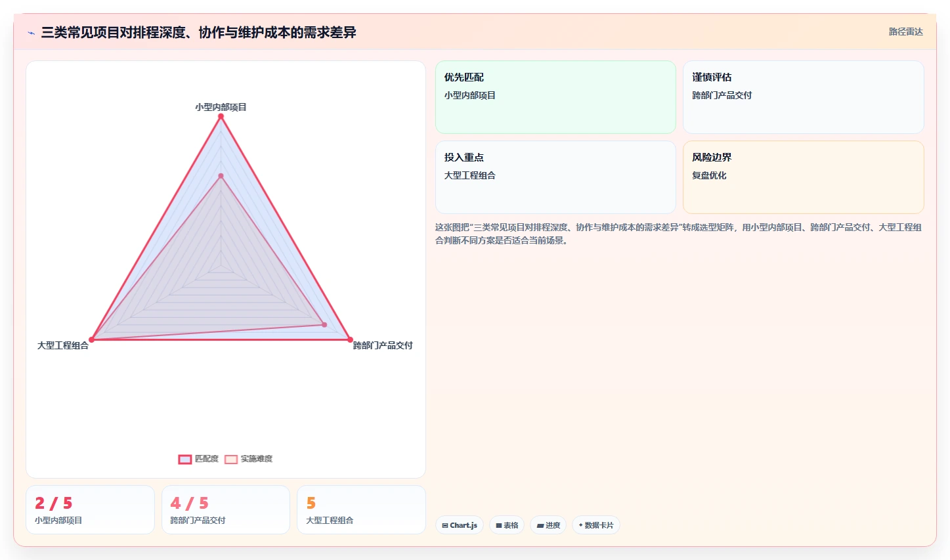Viewport: 950px width, 560px height.
Task: Click 跨部门产品交付 text in 谨慎评估 card
Action: (722, 95)
